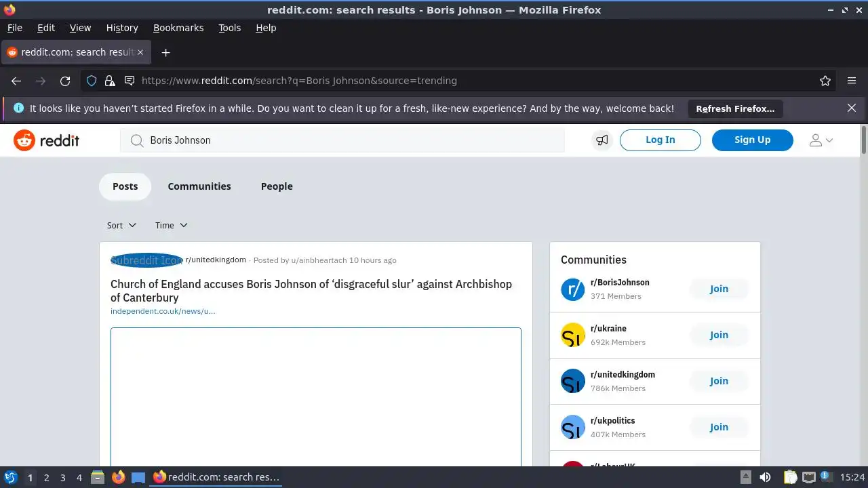Go back with the browser arrow
The image size is (868, 488).
click(x=16, y=81)
